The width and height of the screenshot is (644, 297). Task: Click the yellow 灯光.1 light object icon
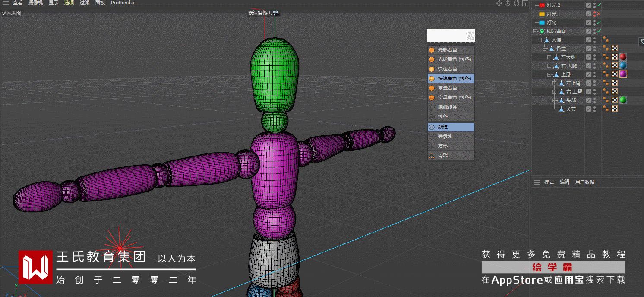(x=542, y=14)
